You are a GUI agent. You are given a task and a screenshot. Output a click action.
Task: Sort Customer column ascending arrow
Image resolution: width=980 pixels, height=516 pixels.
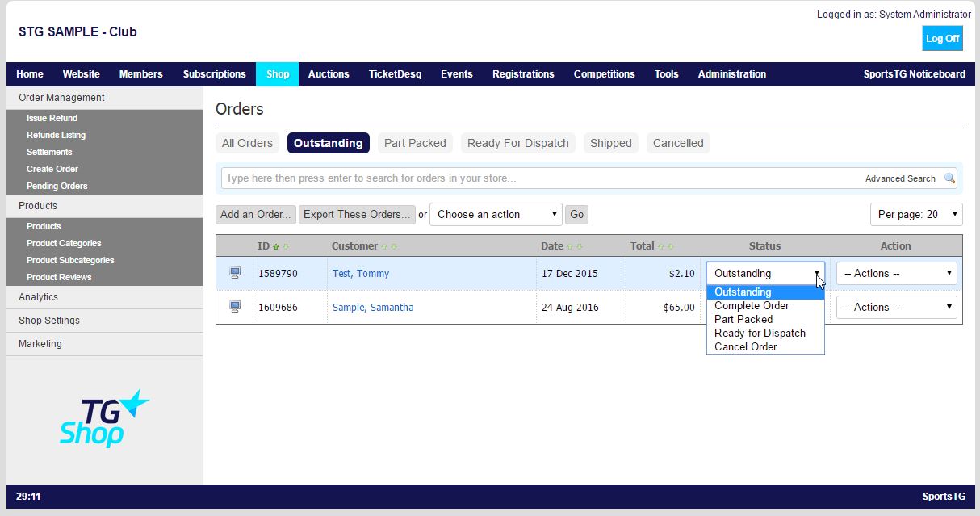(x=384, y=246)
